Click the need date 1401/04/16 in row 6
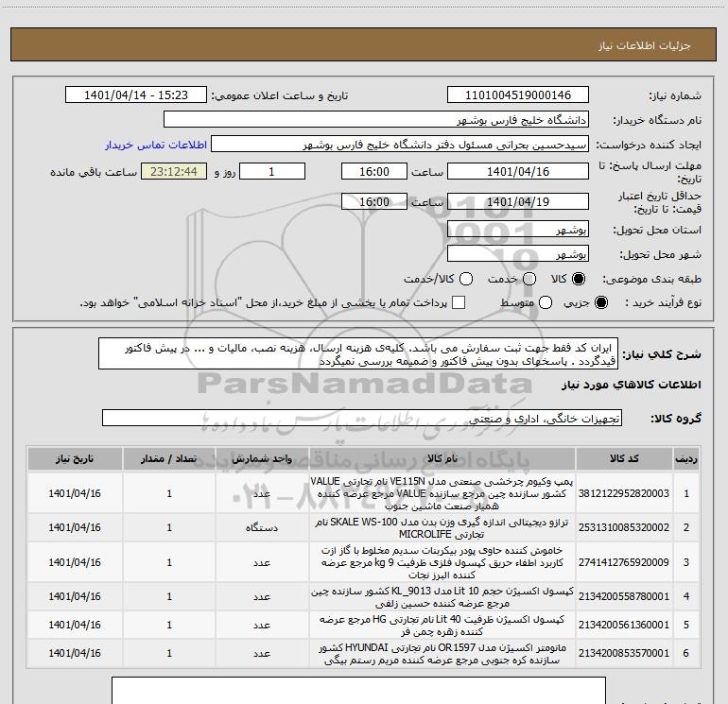Viewport: 728px width, 704px height. click(75, 653)
